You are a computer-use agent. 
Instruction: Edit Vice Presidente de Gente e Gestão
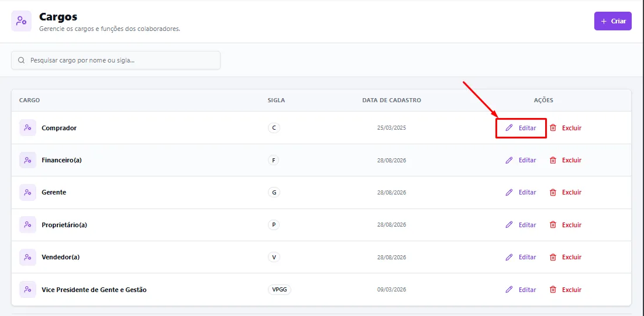(x=528, y=290)
